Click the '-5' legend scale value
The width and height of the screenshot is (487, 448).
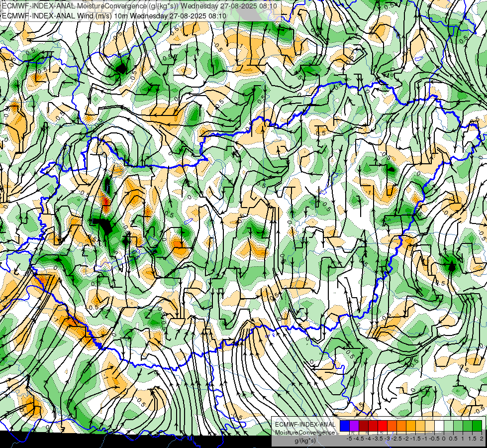pyautogui.click(x=349, y=439)
